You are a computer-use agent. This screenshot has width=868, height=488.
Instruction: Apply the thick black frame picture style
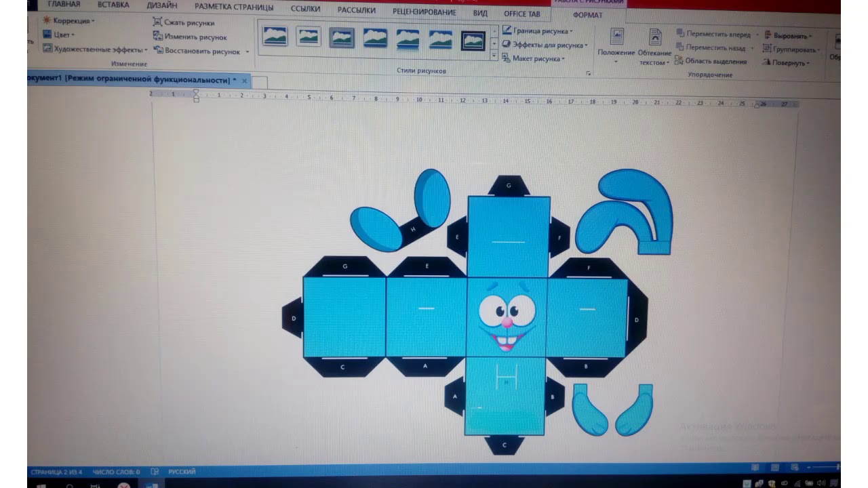473,41
